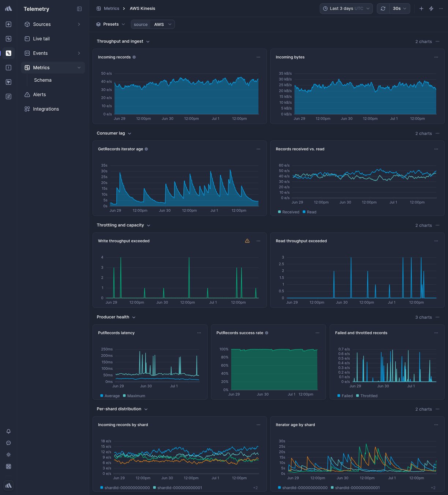Open Live tail in the sidebar
448x495 pixels.
[53, 38]
